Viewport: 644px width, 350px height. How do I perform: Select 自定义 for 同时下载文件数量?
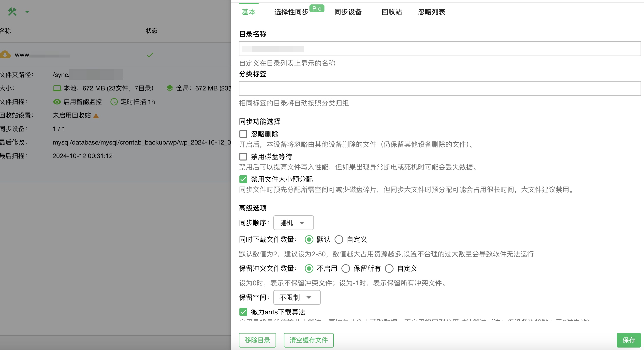[339, 239]
